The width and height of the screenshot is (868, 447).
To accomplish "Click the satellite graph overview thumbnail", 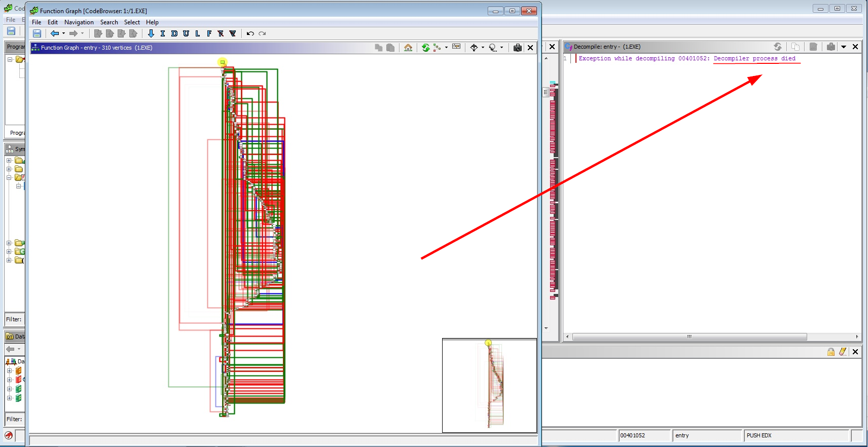I will [489, 385].
